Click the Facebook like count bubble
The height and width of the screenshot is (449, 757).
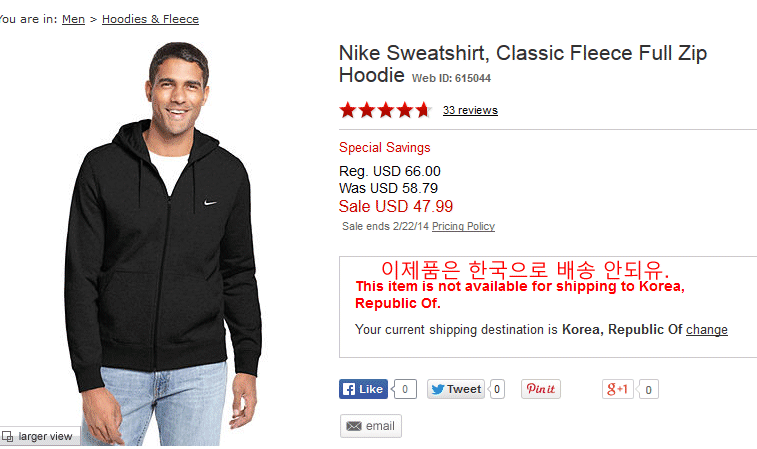click(405, 389)
